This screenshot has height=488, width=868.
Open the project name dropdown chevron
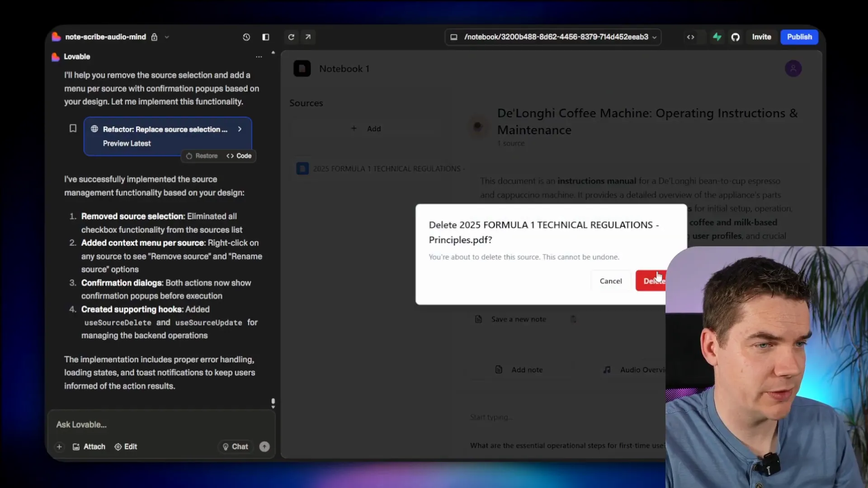(167, 37)
